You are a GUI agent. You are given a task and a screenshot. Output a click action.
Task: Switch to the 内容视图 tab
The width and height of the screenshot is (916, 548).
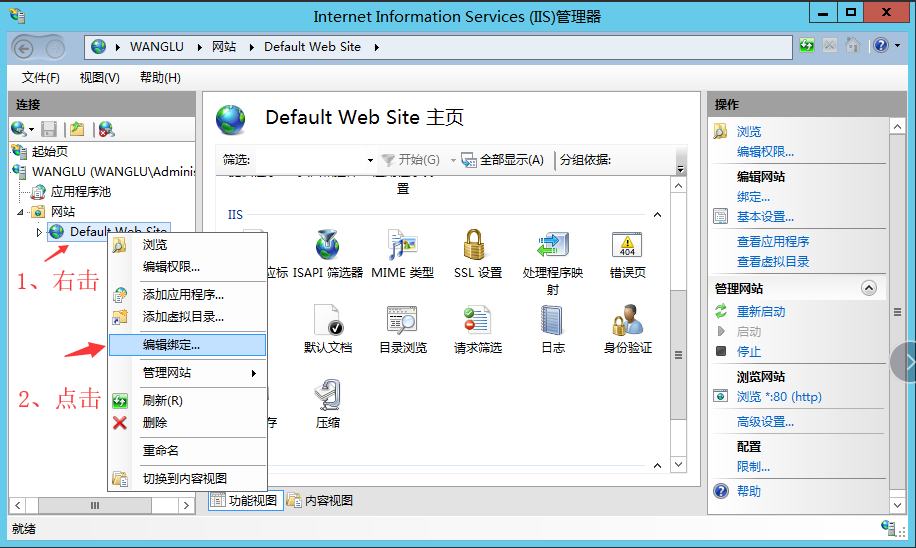[320, 501]
